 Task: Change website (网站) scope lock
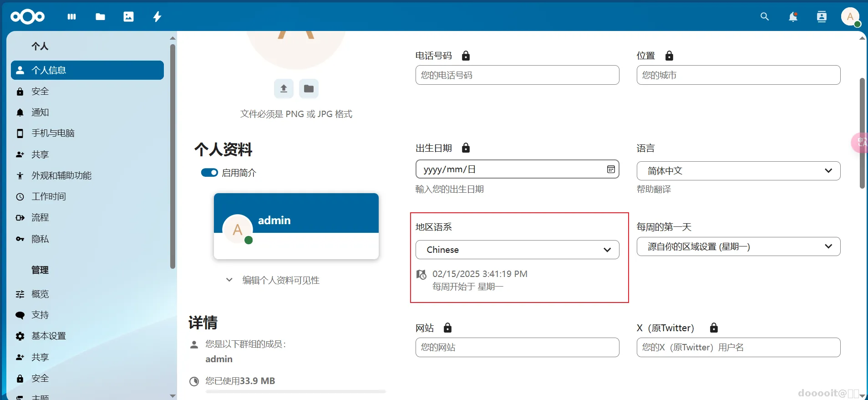tap(447, 328)
